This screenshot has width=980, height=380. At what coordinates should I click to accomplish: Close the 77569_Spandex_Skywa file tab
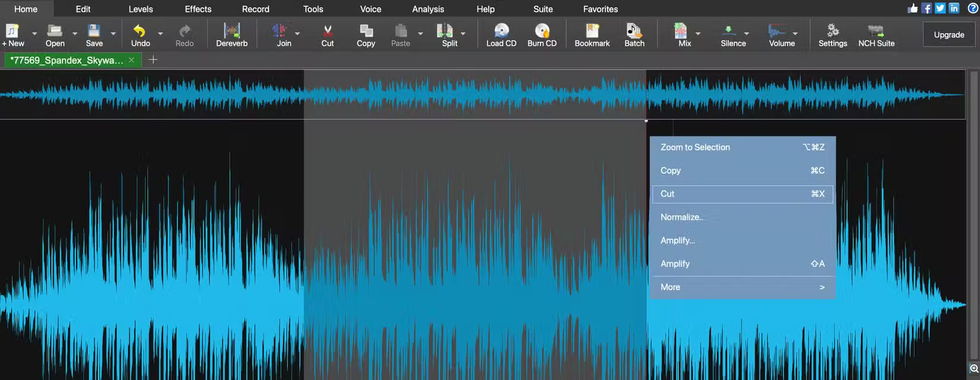(132, 60)
